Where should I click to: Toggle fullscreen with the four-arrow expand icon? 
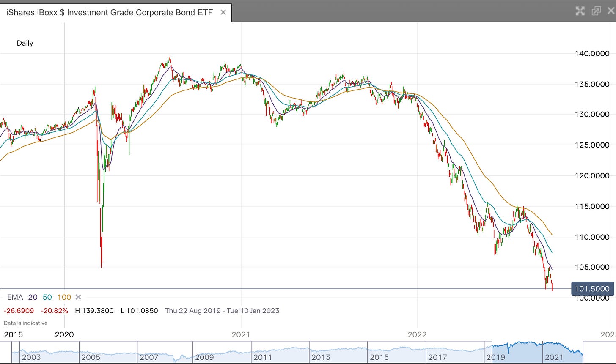pos(580,11)
